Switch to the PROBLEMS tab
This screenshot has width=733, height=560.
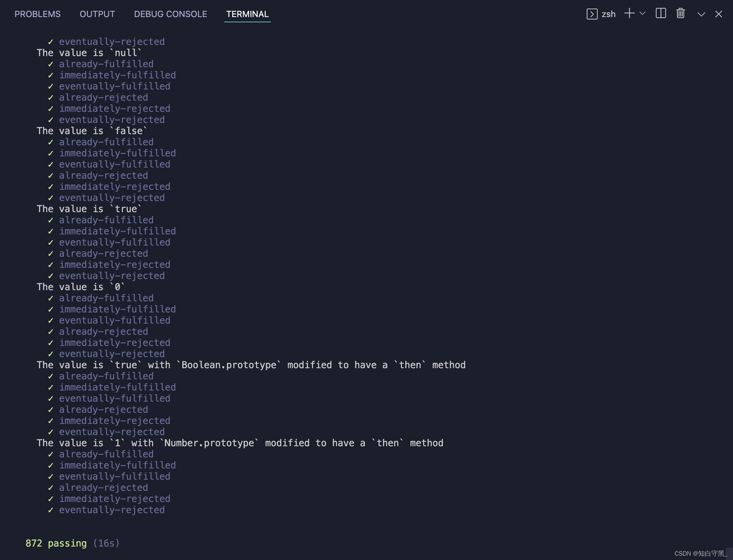click(x=37, y=14)
